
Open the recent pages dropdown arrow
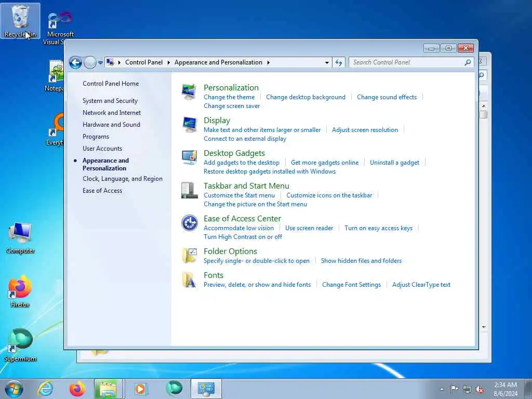tap(100, 62)
